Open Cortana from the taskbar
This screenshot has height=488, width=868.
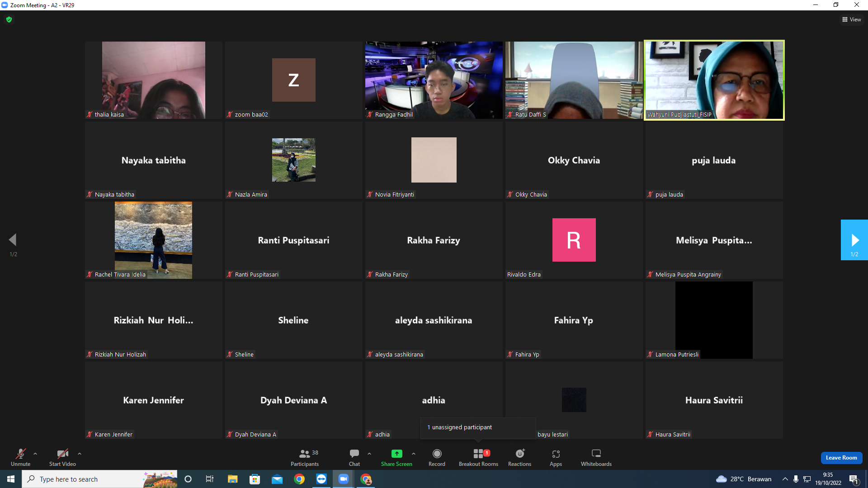tap(188, 479)
